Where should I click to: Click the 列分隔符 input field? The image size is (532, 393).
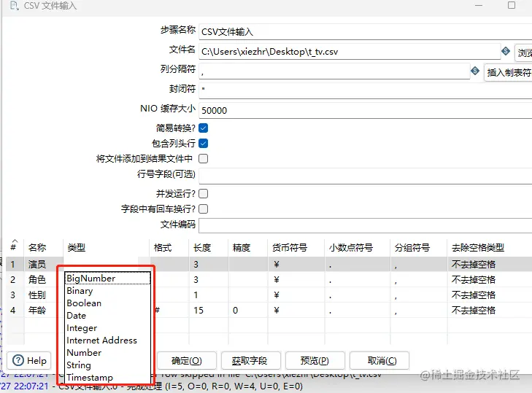tap(334, 71)
